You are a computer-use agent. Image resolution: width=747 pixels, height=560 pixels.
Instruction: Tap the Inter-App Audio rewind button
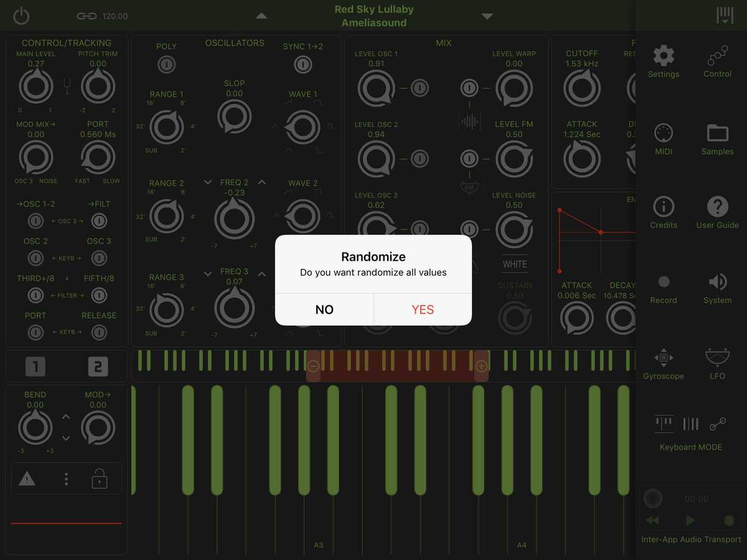652,520
